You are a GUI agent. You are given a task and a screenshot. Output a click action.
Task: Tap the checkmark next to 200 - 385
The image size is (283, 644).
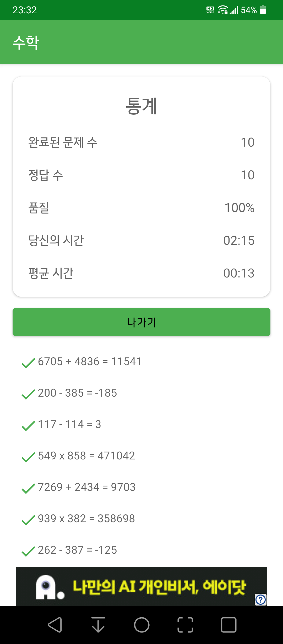pos(28,394)
